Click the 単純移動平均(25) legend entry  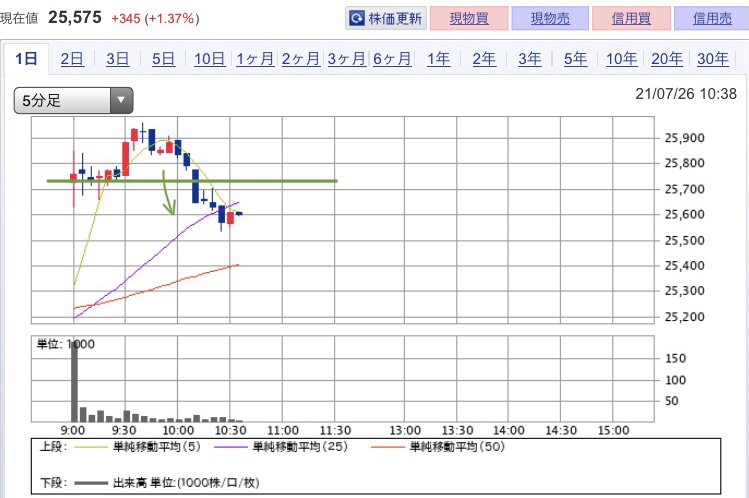coord(281,447)
